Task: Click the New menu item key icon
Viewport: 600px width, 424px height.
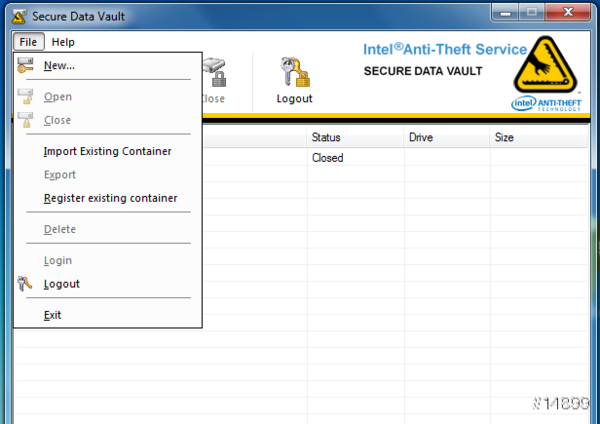Action: [x=26, y=66]
